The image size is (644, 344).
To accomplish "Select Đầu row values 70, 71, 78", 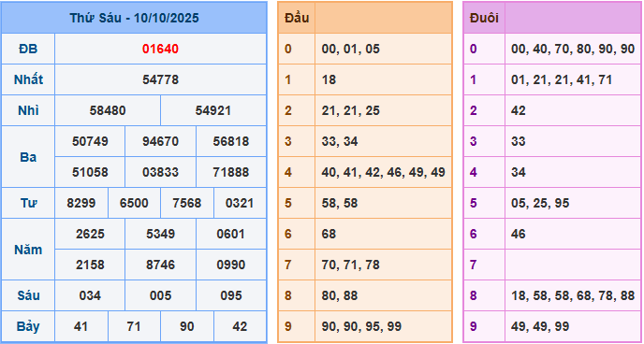I will 351,265.
